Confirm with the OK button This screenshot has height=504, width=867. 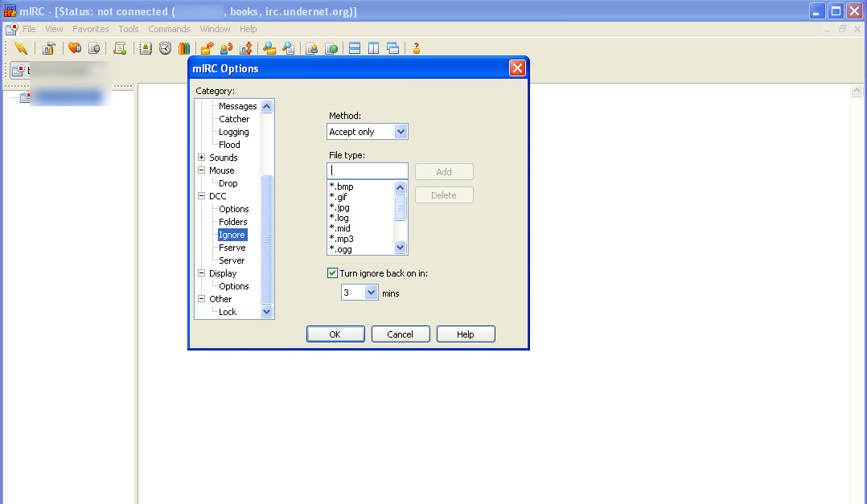(x=335, y=334)
